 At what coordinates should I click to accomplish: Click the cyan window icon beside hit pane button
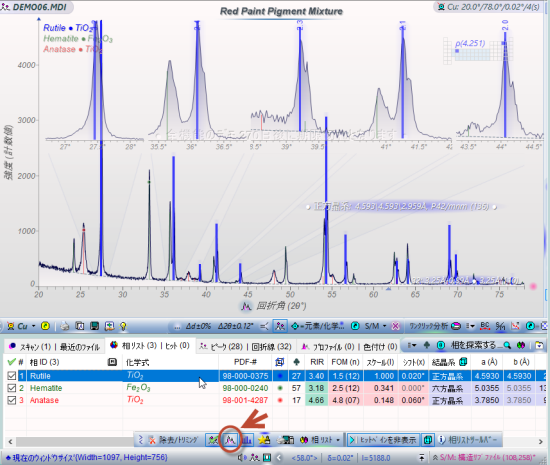(x=428, y=440)
